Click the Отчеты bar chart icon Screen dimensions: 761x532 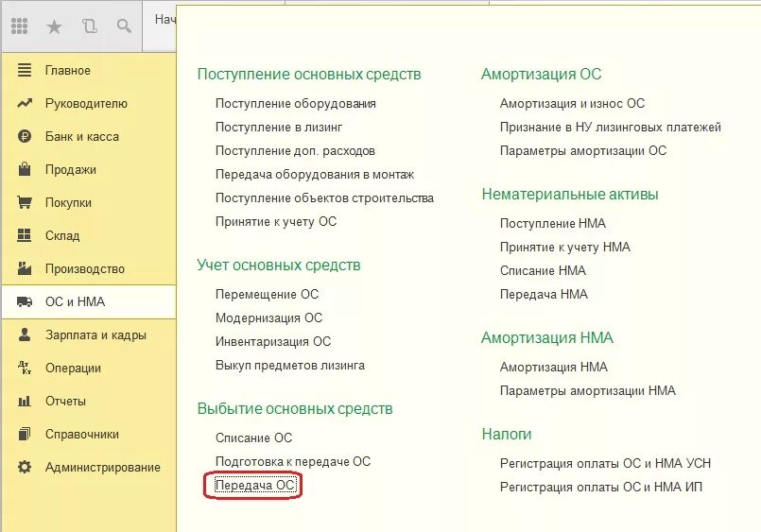[x=25, y=401]
